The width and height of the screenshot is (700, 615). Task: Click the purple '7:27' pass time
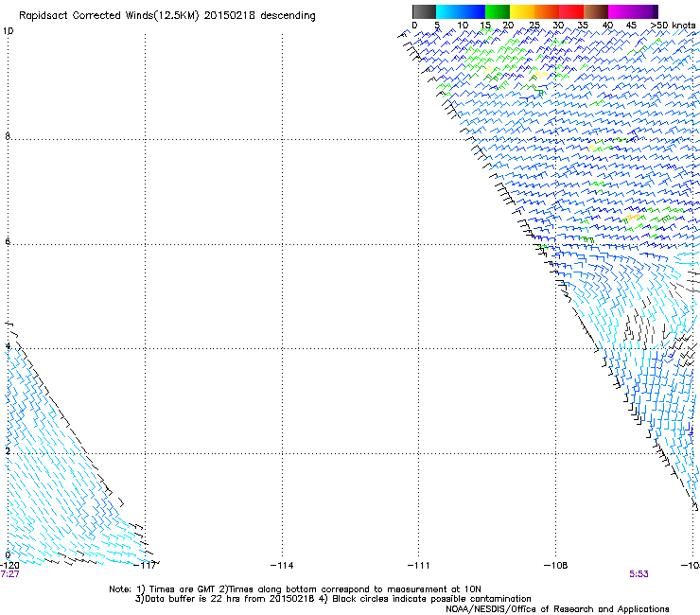(9, 574)
